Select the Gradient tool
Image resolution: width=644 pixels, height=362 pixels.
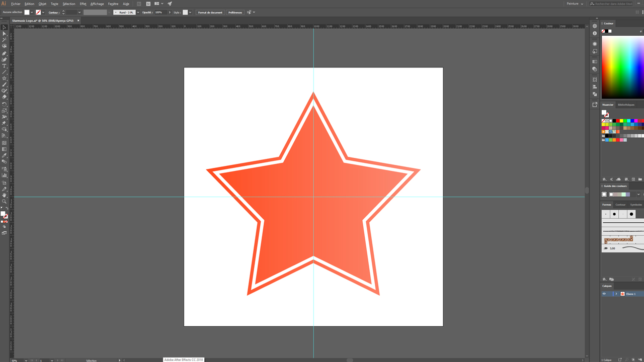[x=5, y=149]
